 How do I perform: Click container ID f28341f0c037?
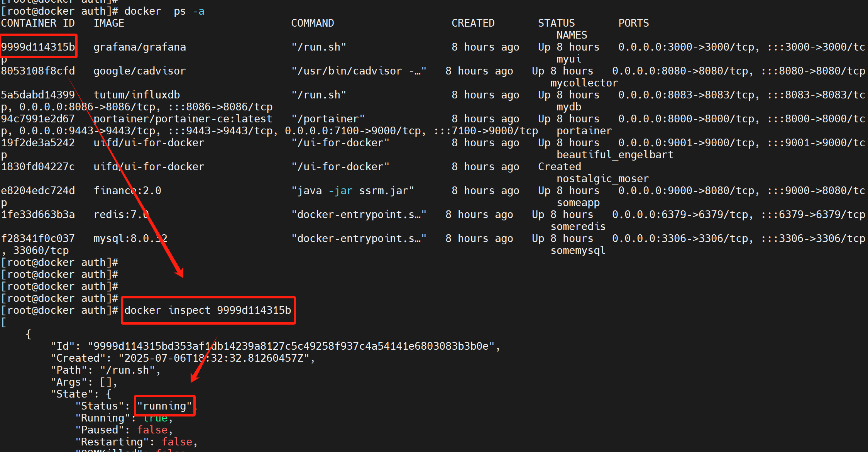pos(38,238)
